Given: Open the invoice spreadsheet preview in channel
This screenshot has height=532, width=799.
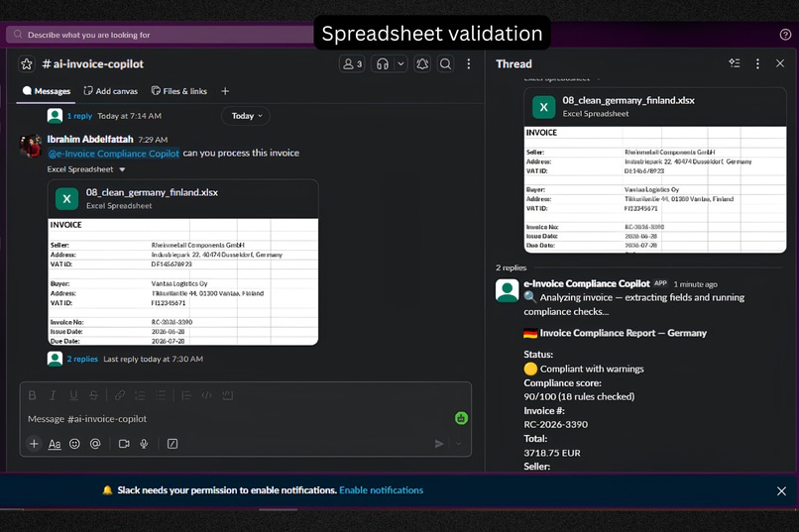Looking at the screenshot, I should tap(183, 281).
